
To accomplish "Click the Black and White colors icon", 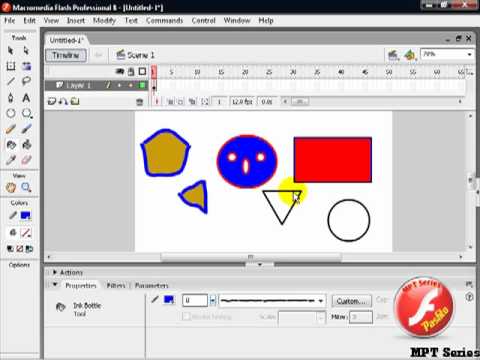I will 10,249.
